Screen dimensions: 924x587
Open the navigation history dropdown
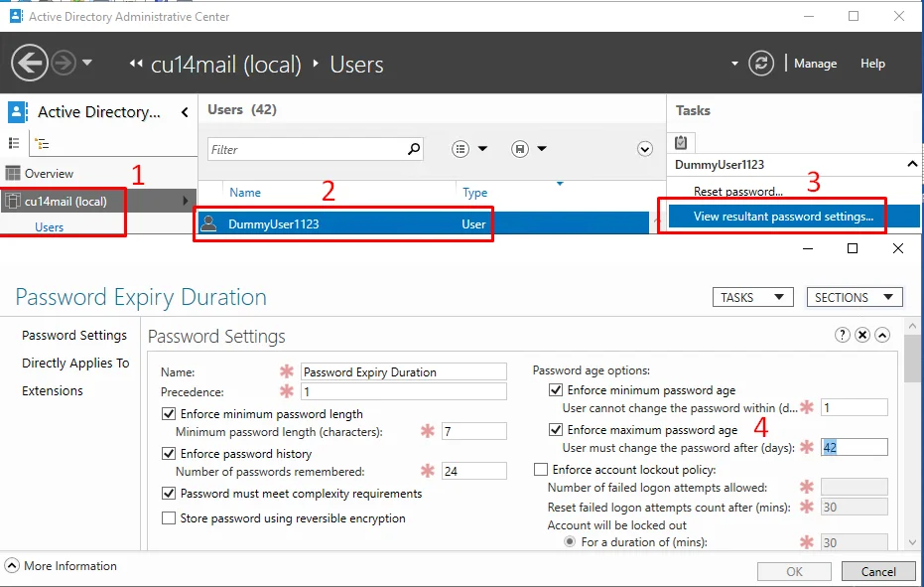tap(87, 62)
